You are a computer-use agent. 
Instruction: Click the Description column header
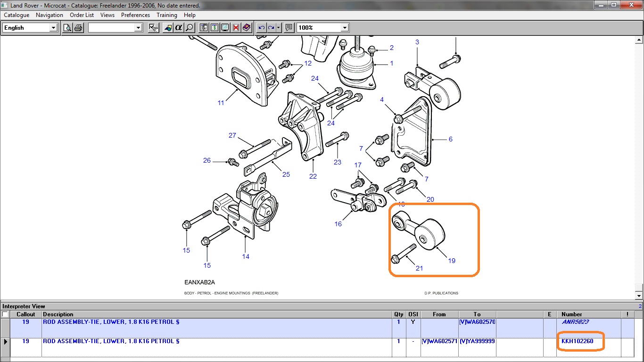(217, 314)
